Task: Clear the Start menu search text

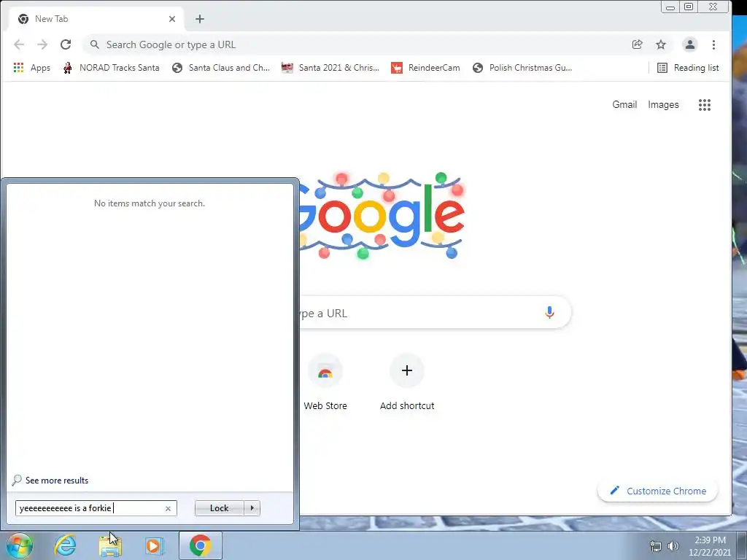Action: tap(168, 508)
